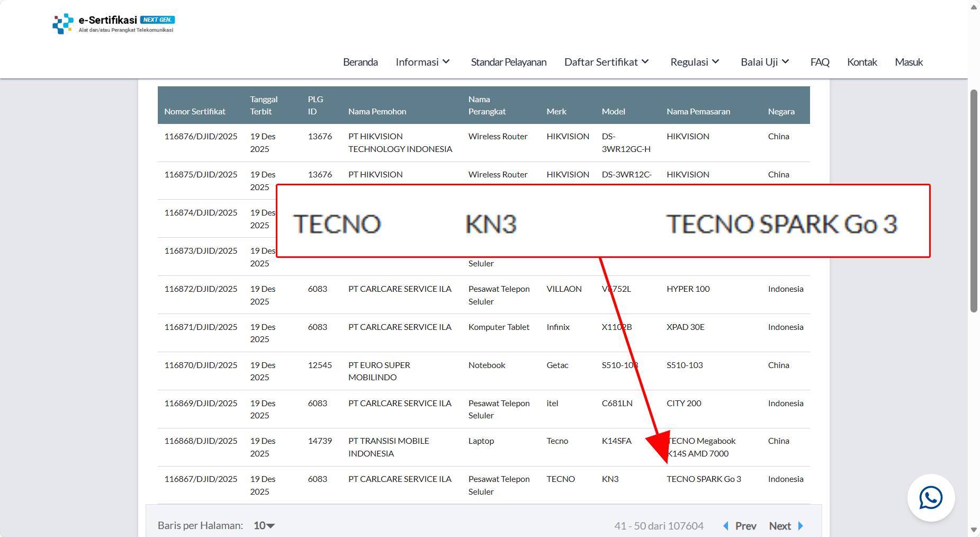Open the Balai Uji dropdown

click(764, 61)
